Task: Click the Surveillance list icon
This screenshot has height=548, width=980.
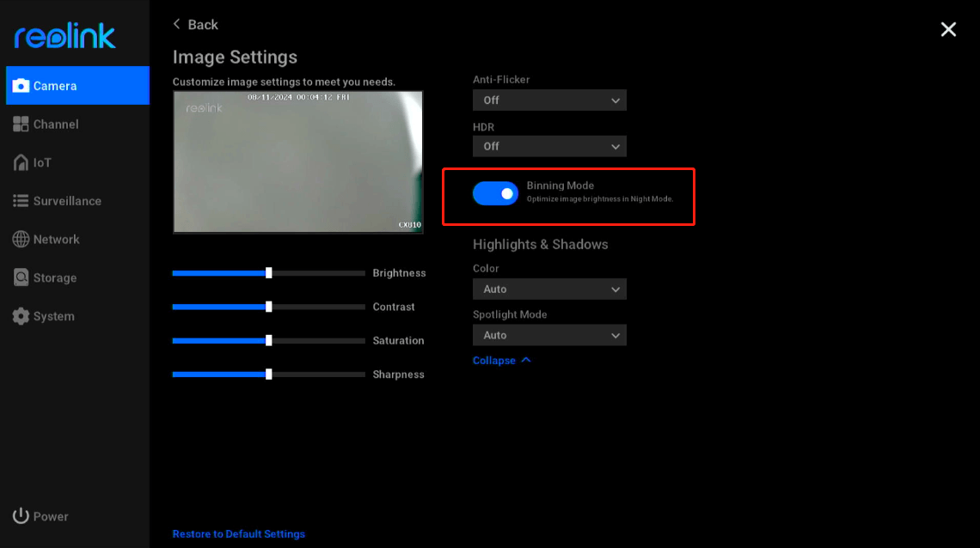Action: (21, 201)
